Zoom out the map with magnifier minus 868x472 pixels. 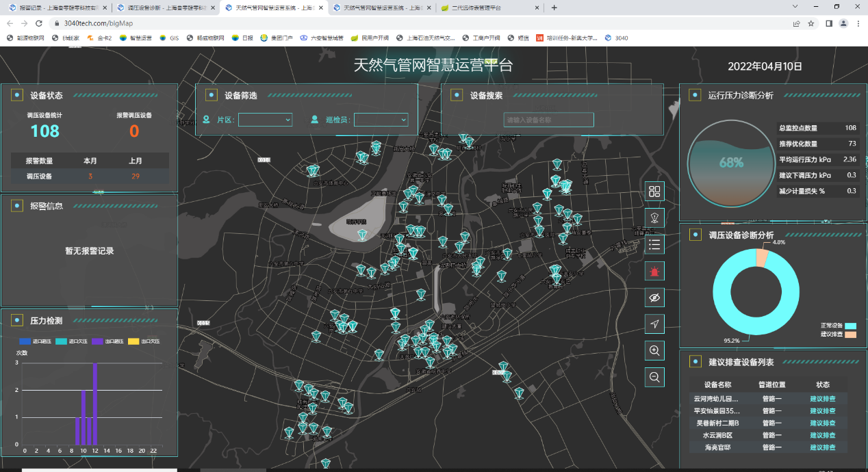[654, 377]
